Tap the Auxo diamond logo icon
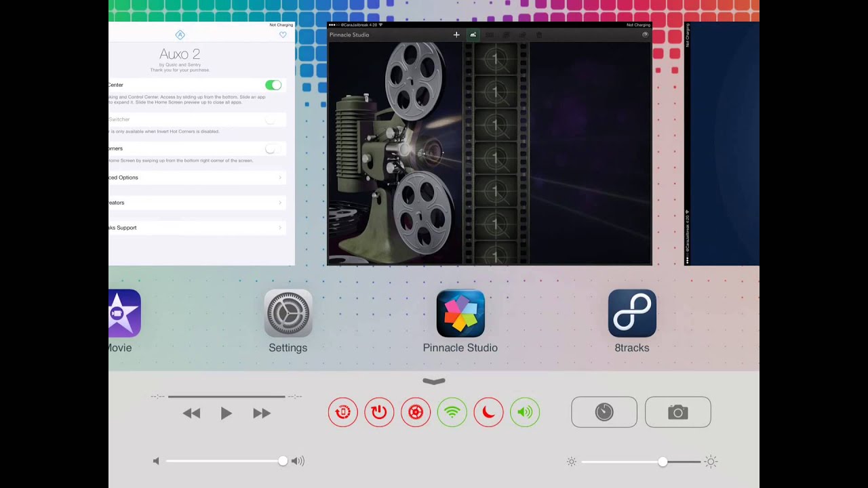 [x=180, y=35]
